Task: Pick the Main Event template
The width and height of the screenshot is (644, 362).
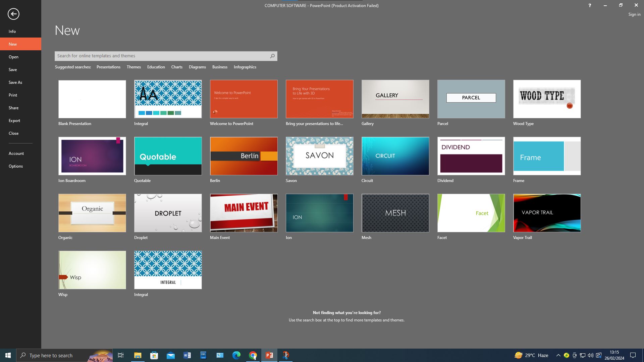Action: pos(244,213)
